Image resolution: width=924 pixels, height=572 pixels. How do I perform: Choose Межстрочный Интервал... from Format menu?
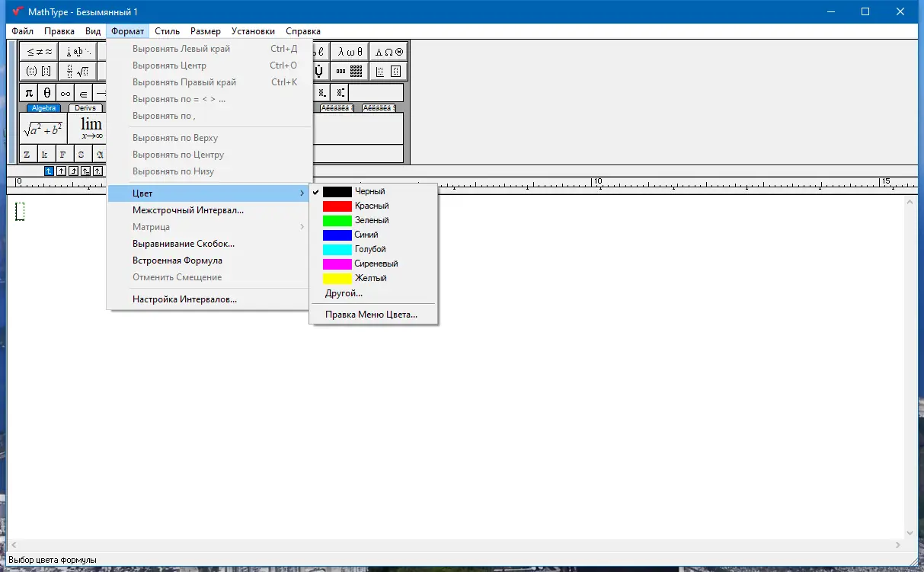[188, 210]
